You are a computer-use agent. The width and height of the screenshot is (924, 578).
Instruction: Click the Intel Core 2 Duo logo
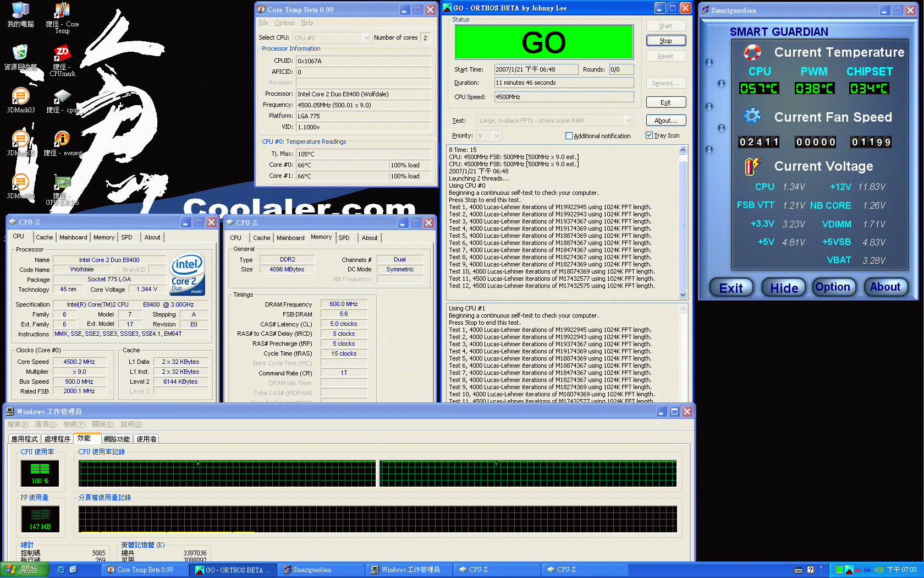point(188,274)
